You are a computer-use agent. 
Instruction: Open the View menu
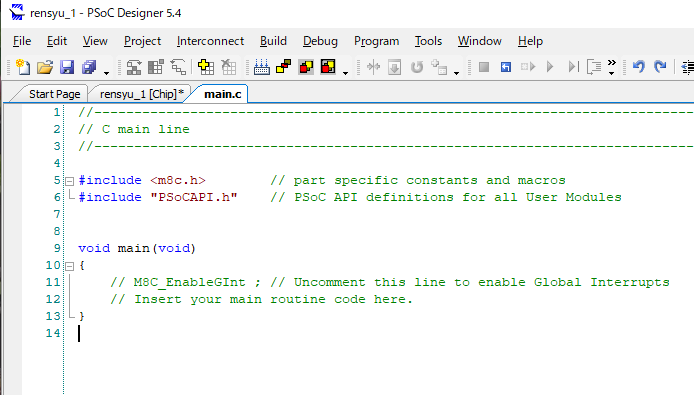(x=95, y=41)
